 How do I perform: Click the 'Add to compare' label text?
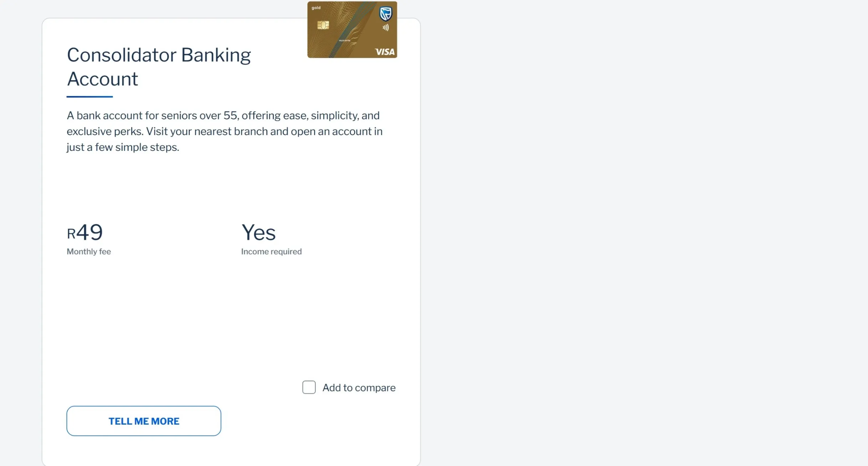(359, 388)
